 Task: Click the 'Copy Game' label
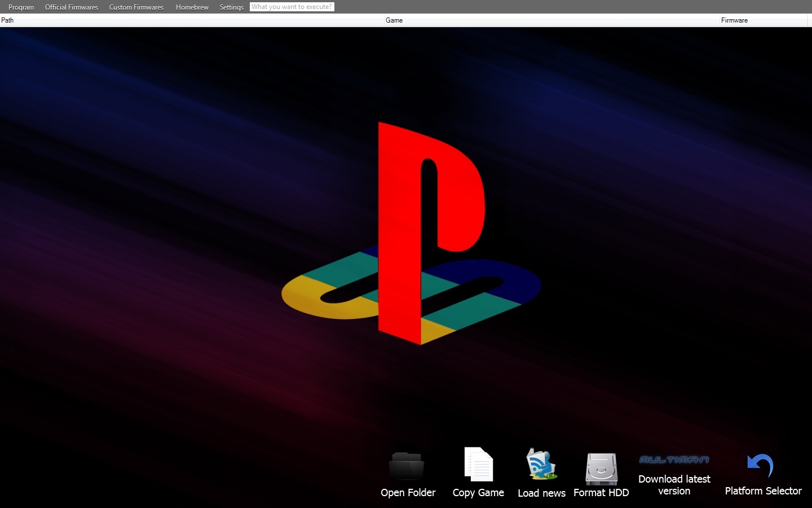tap(478, 493)
